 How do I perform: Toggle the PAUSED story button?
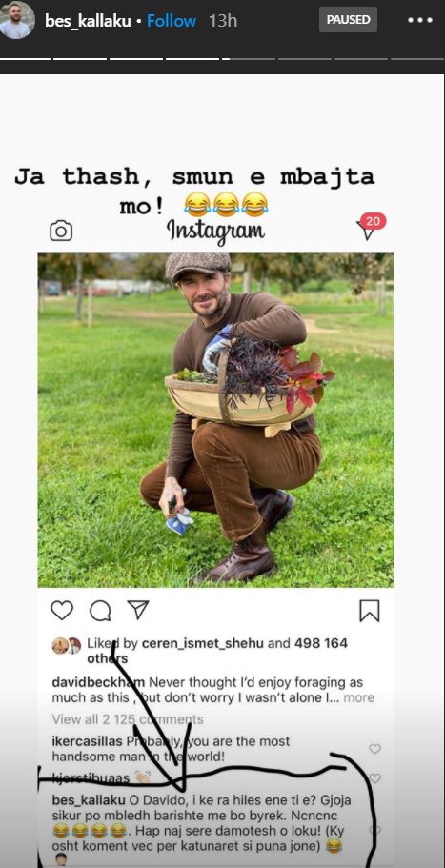coord(348,20)
